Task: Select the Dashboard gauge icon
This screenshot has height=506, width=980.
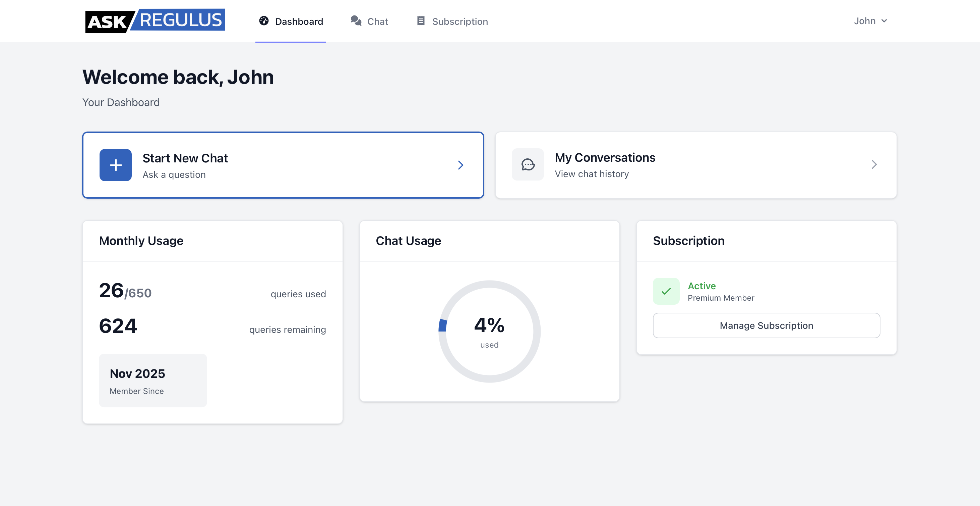Action: (x=264, y=21)
